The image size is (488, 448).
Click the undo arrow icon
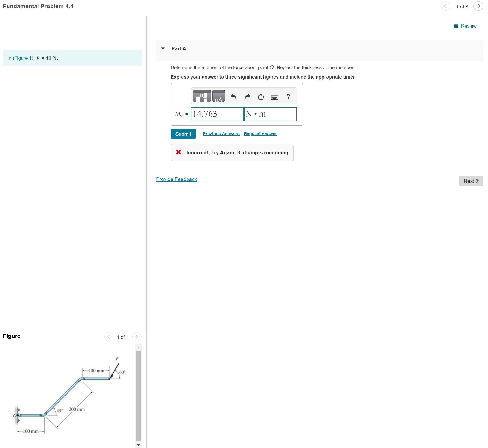[233, 97]
